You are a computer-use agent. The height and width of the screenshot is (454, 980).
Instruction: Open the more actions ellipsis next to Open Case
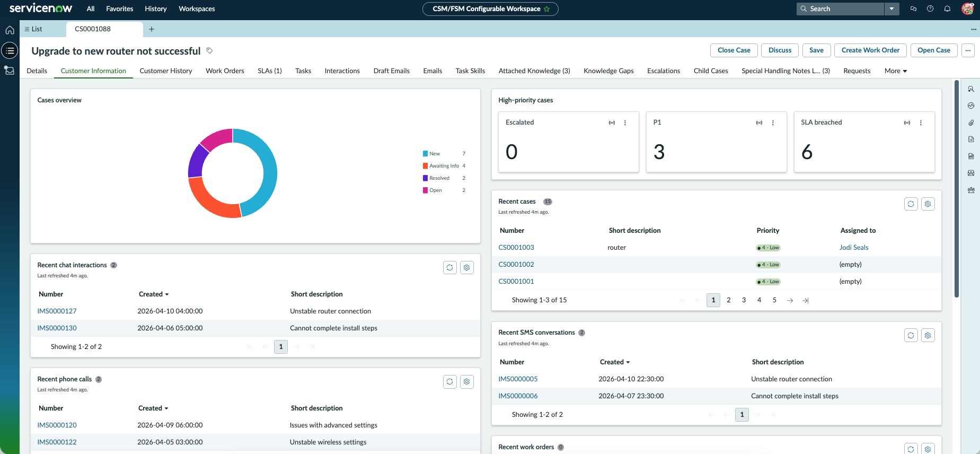click(x=968, y=50)
